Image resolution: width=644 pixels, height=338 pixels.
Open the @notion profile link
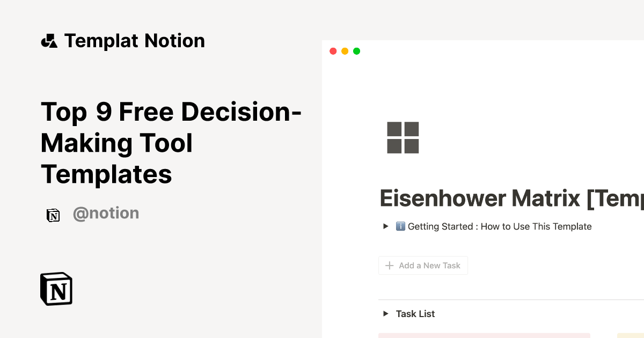point(106,213)
